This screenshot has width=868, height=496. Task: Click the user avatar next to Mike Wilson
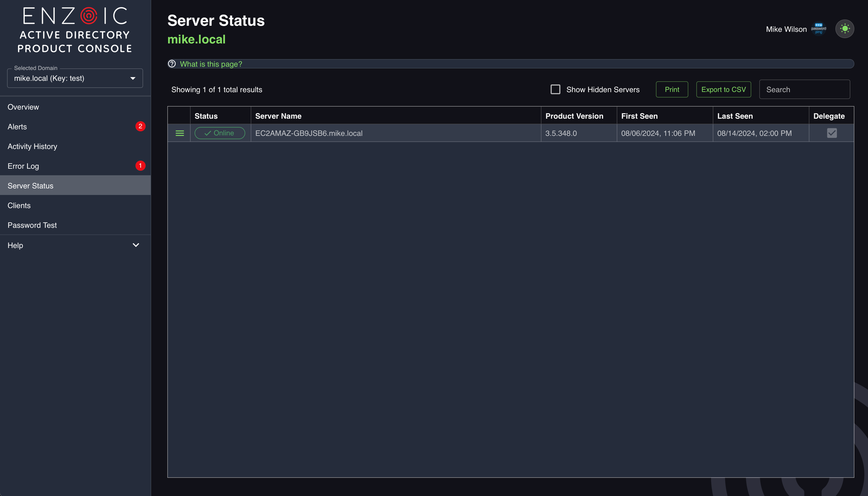(818, 29)
